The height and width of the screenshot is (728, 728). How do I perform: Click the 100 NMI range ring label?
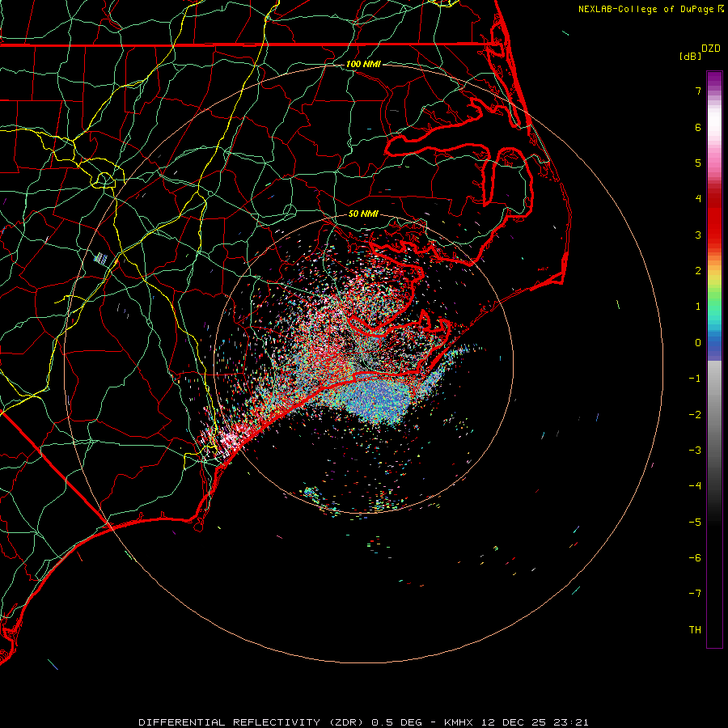363,64
